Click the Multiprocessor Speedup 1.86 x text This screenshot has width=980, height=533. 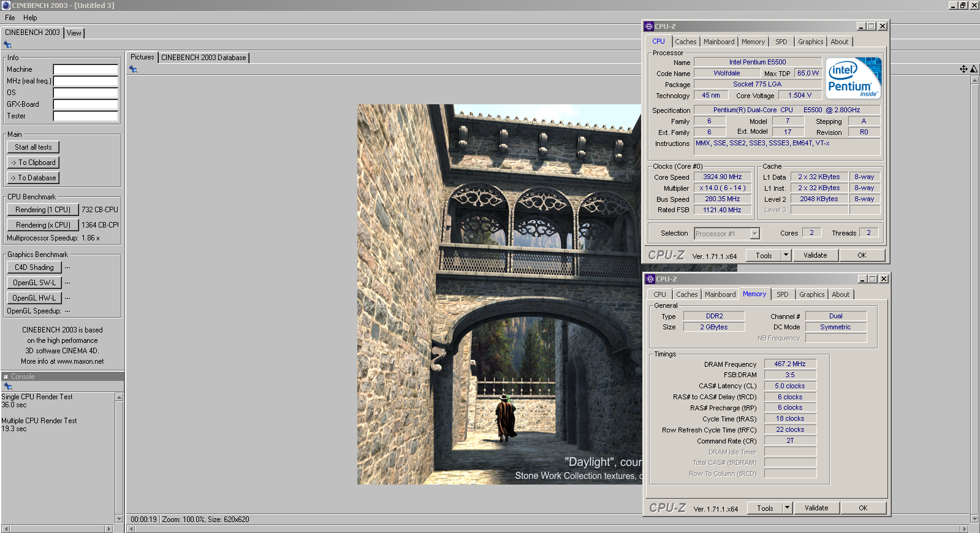click(53, 238)
